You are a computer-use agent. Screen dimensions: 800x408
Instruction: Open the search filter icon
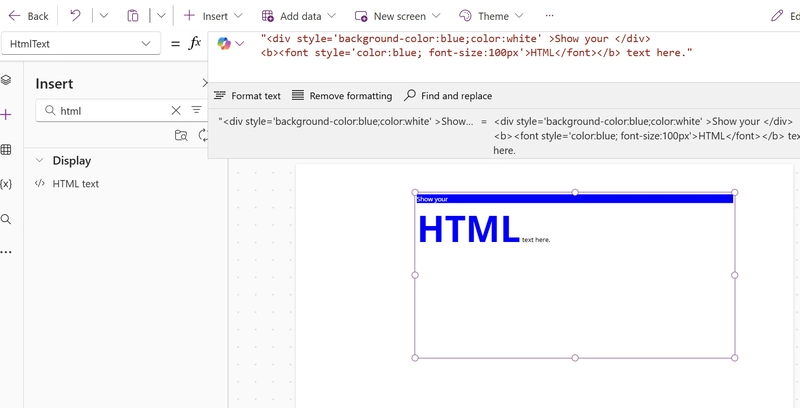pyautogui.click(x=196, y=110)
